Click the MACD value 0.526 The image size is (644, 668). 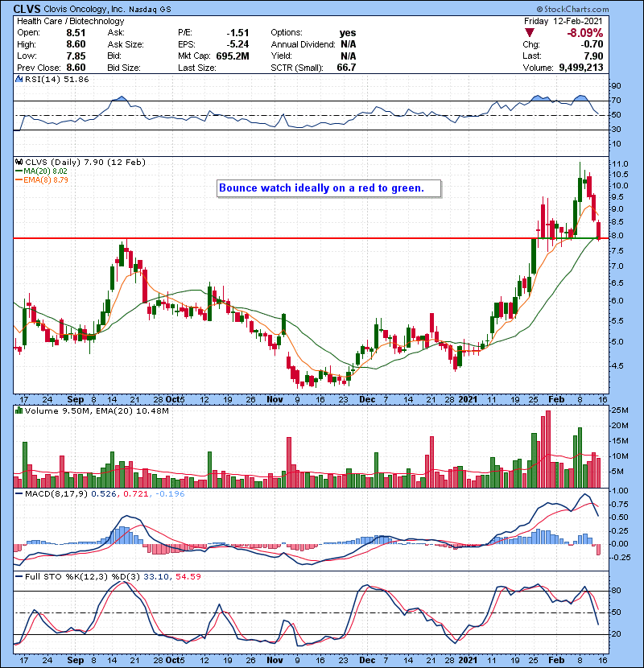click(x=104, y=494)
